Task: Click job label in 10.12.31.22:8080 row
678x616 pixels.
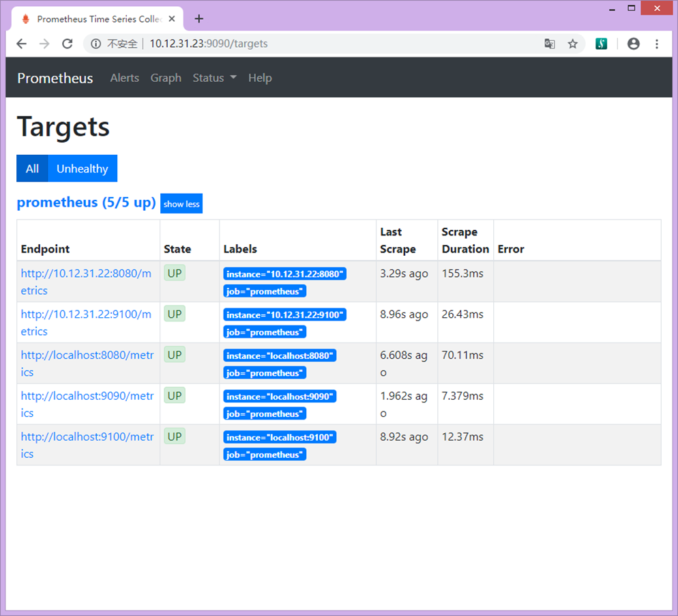Action: click(265, 291)
